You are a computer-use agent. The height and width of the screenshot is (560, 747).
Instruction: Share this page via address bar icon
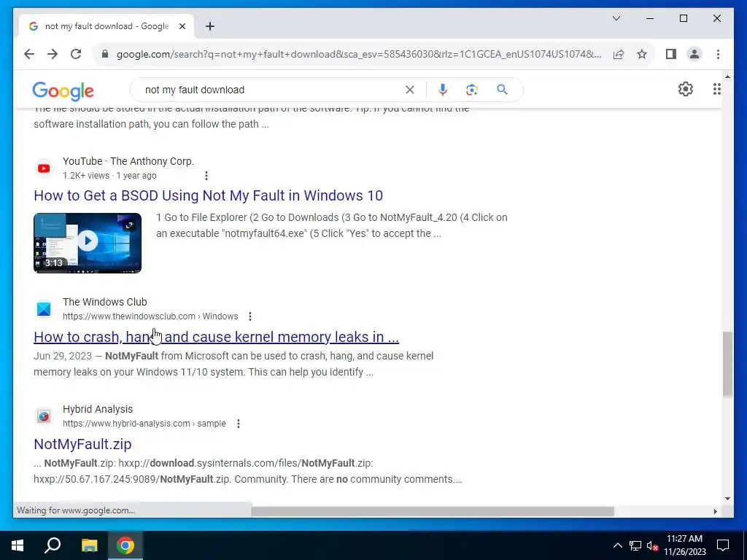tap(619, 54)
